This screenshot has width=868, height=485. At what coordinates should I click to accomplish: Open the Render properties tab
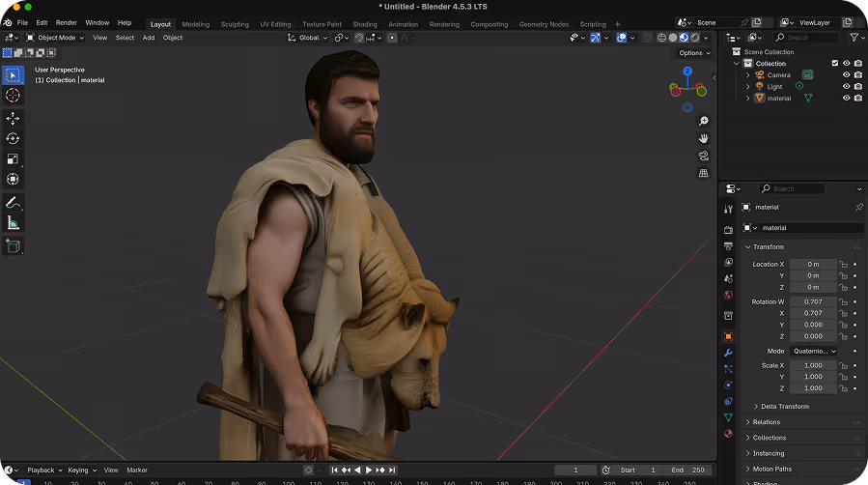click(729, 230)
